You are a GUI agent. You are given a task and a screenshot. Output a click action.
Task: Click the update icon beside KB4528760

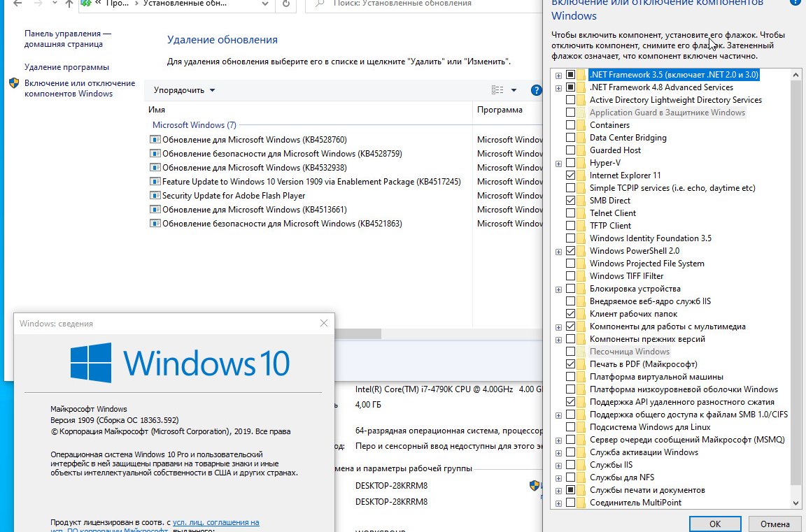point(155,140)
